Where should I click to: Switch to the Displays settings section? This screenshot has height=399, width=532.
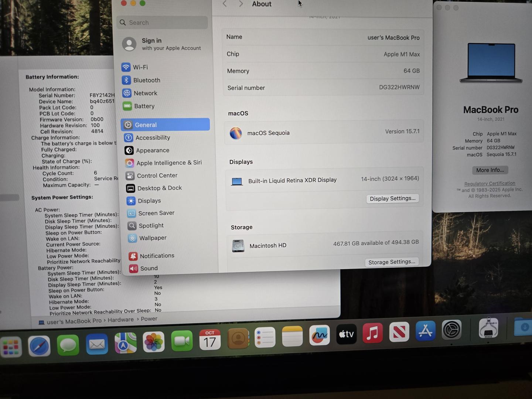click(x=149, y=201)
